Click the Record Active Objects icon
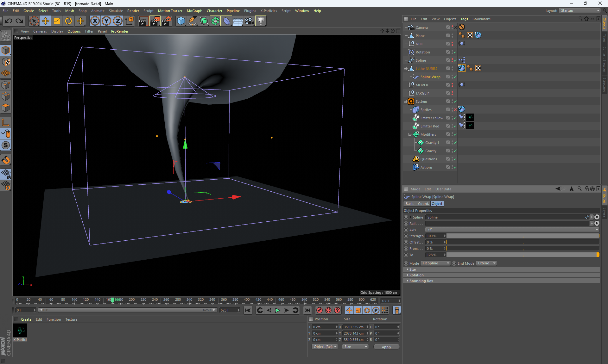 coord(319,310)
